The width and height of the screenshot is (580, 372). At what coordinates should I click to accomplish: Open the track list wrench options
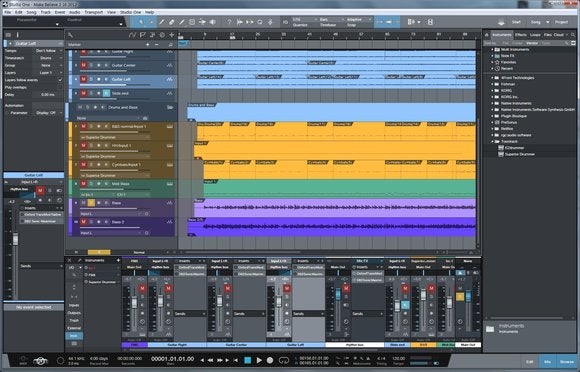click(70, 35)
